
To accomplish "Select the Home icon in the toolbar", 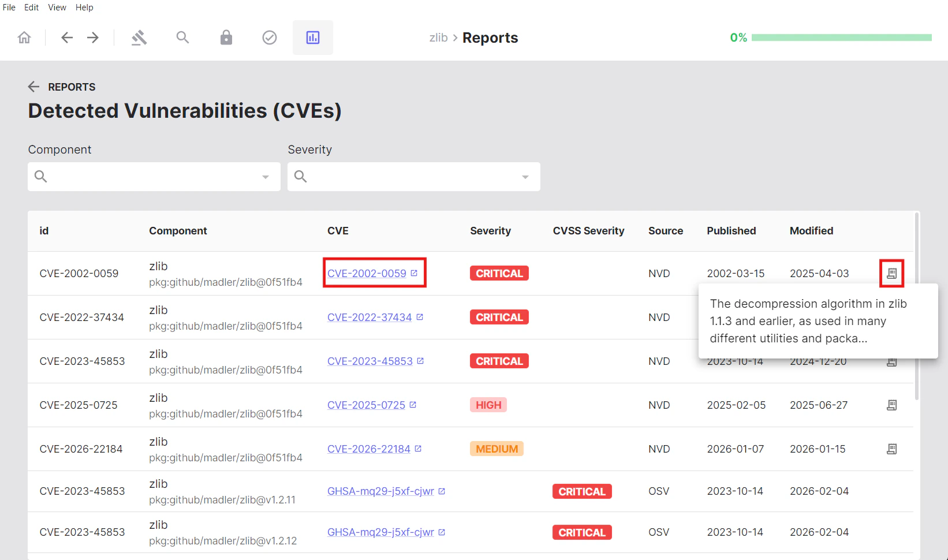I will coord(24,37).
